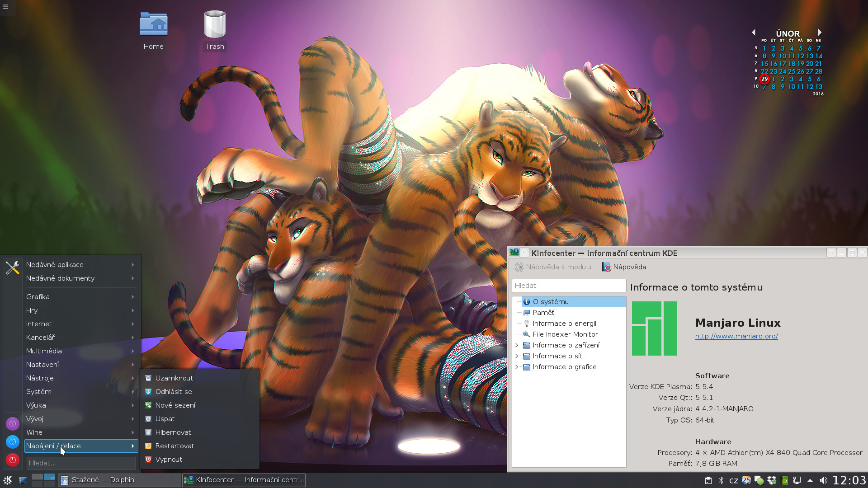This screenshot has height=488, width=868.
Task: Click the pin on all desktops button in KInfocenter
Action: click(x=524, y=253)
